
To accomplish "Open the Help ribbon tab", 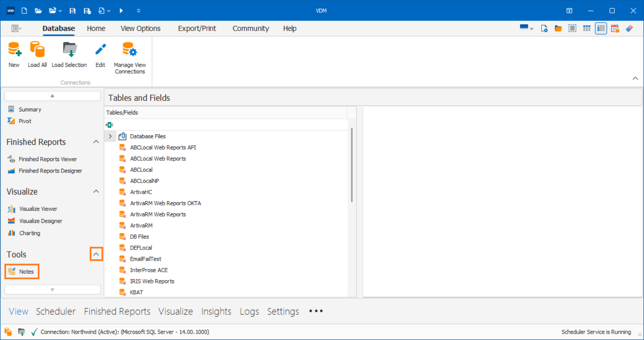I will pyautogui.click(x=290, y=28).
